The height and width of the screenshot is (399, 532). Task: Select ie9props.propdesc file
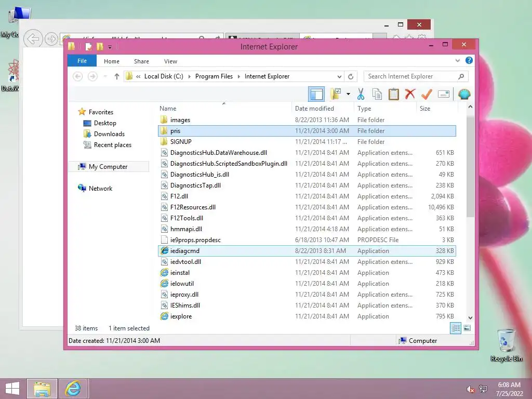(307, 240)
